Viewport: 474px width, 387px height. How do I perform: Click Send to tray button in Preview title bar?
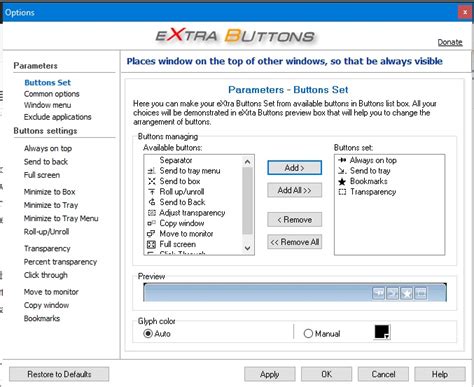coord(393,293)
